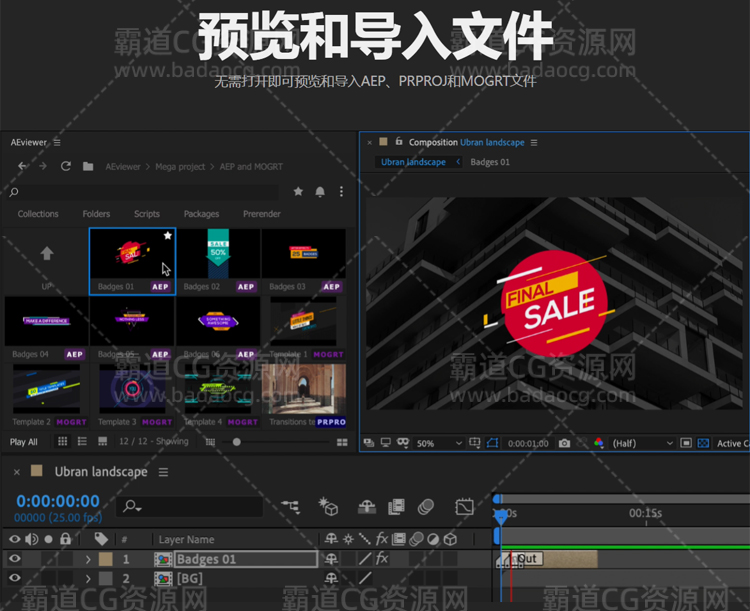Expand the [BG] layer properties
Viewport: 750px width, 611px height.
point(88,578)
